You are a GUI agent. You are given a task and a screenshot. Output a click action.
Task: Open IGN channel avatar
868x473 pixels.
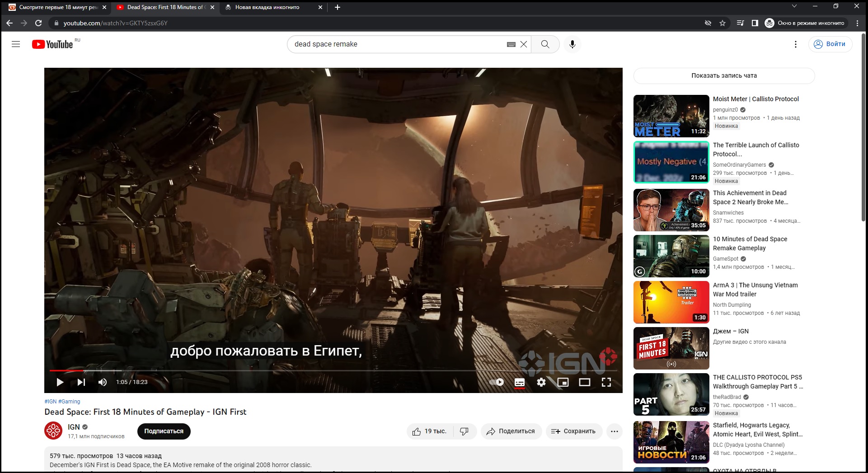(x=53, y=431)
